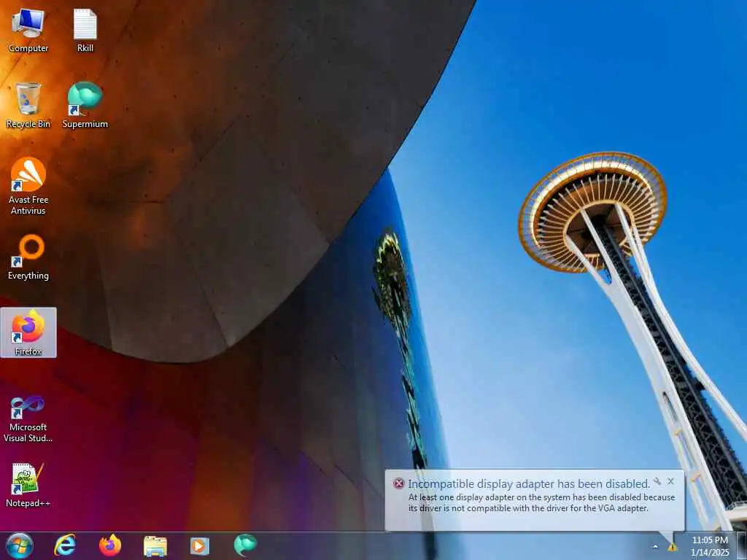Click the yellow warning tray icon
The width and height of the screenshot is (747, 560).
(672, 547)
